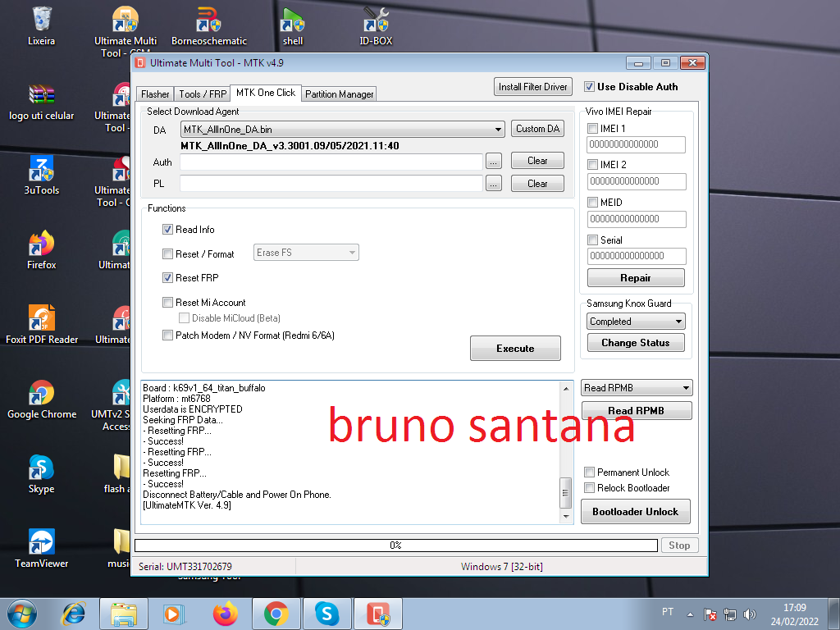Enable the Reset / Format checkbox
The height and width of the screenshot is (630, 840).
(167, 254)
